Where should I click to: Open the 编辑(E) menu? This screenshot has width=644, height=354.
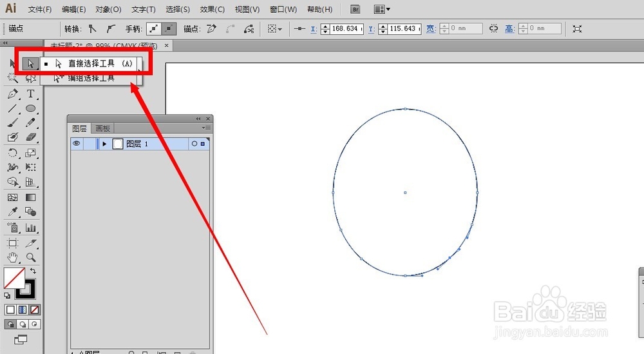click(74, 10)
